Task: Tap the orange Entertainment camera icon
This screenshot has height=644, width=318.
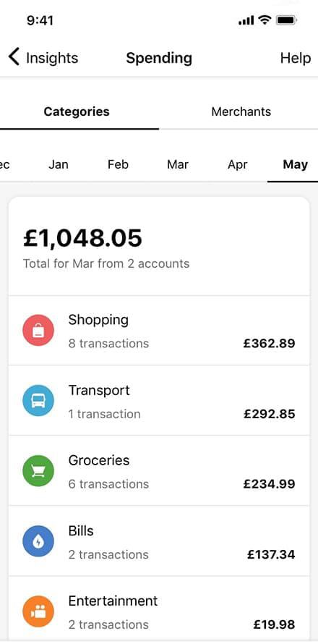Action: tap(38, 612)
